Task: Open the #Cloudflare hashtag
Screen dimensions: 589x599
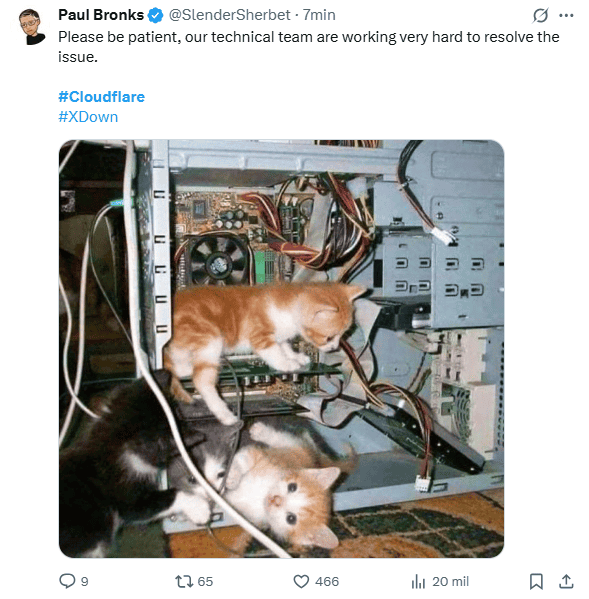Action: point(102,97)
